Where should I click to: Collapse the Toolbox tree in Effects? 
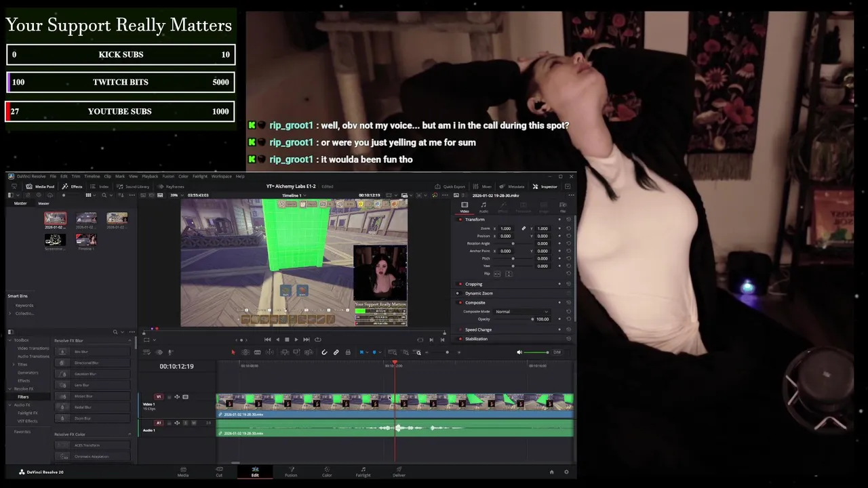pos(10,340)
